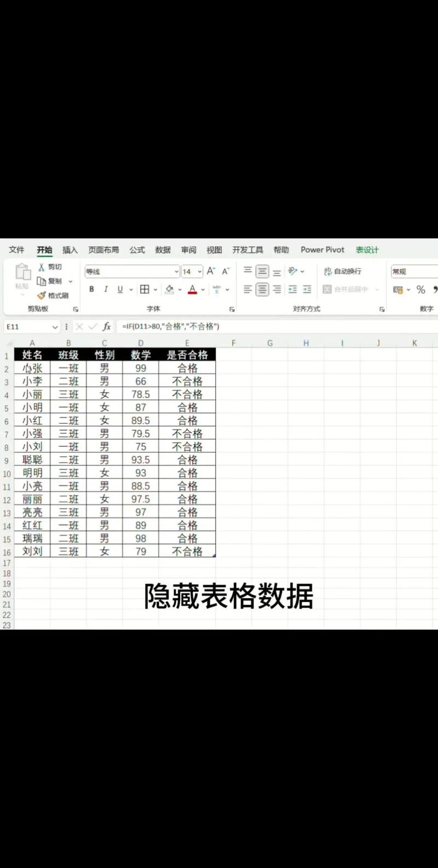438x868 pixels.
Task: Click the top align icon
Action: pos(248,271)
